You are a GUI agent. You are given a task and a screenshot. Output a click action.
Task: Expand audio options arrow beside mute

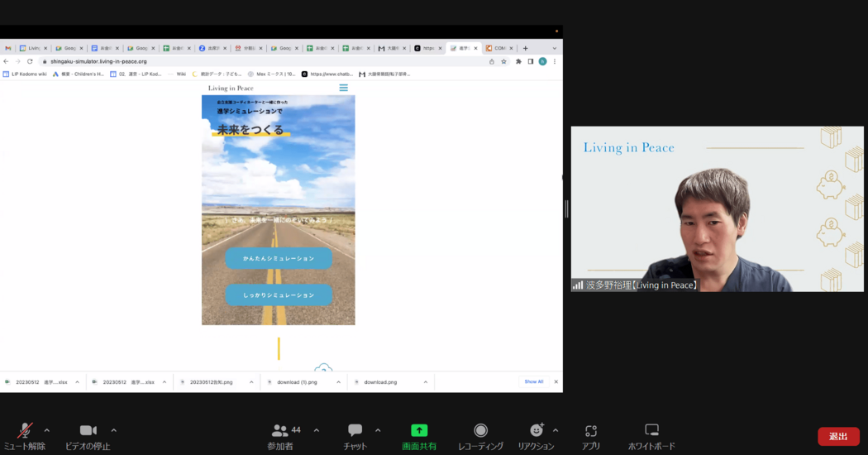click(x=47, y=430)
